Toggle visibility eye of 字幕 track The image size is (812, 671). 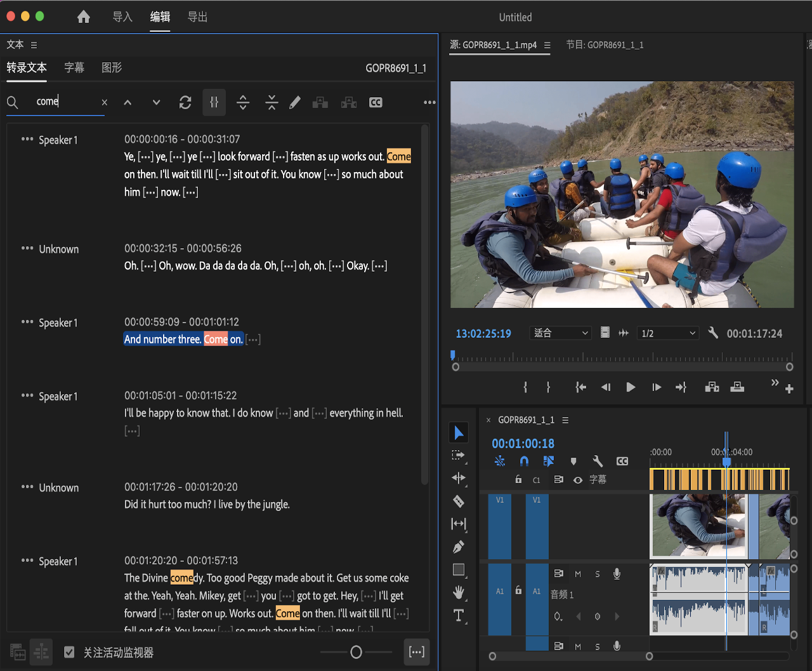tap(578, 480)
